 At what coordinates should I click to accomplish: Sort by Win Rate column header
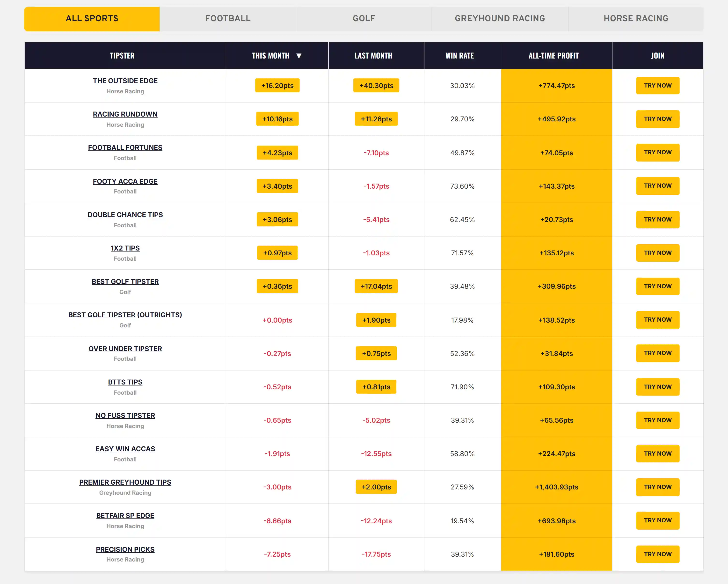(459, 56)
